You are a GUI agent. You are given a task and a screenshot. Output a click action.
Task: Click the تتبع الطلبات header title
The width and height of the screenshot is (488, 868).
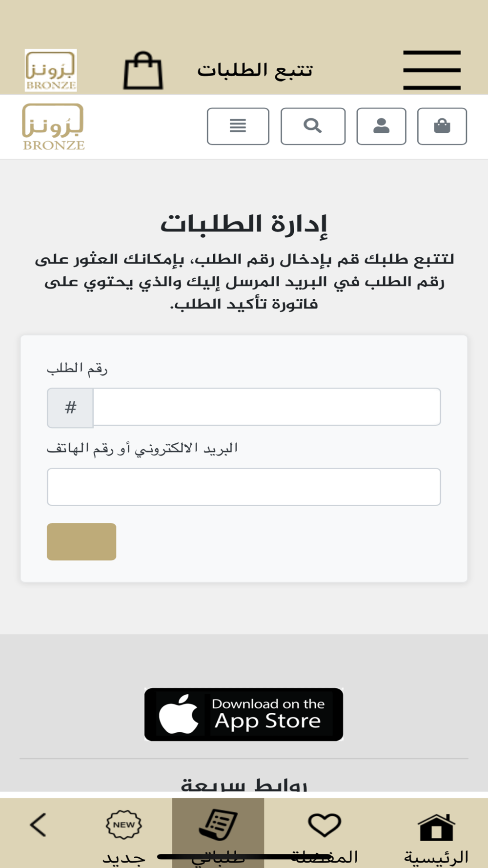pos(255,70)
